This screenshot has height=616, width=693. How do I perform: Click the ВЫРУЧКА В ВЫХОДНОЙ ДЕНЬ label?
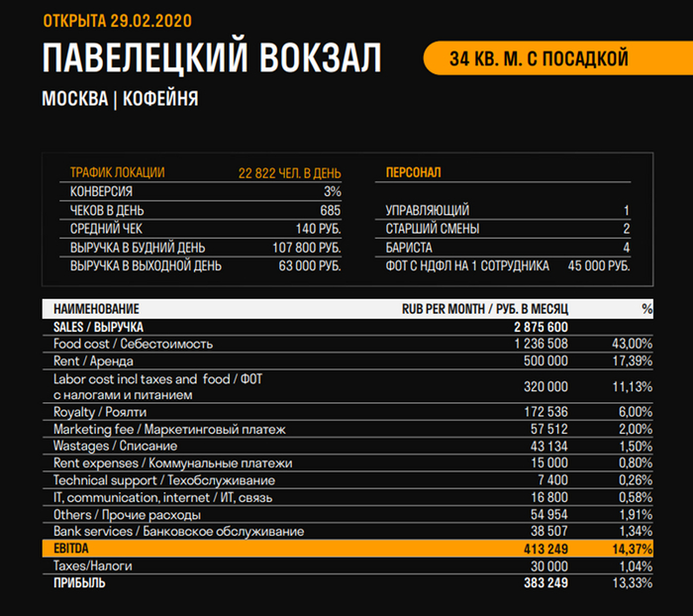(x=146, y=265)
